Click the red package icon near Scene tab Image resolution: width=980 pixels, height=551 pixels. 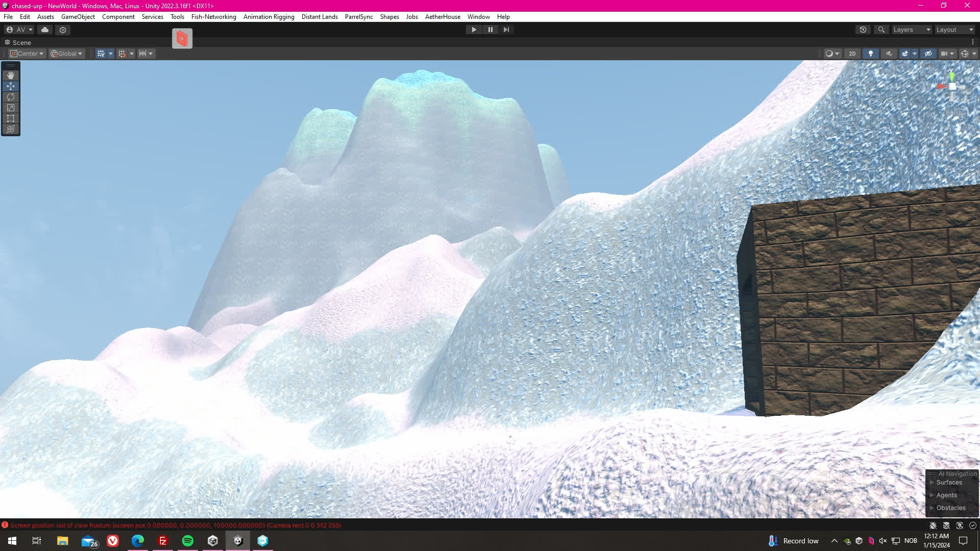click(x=182, y=38)
